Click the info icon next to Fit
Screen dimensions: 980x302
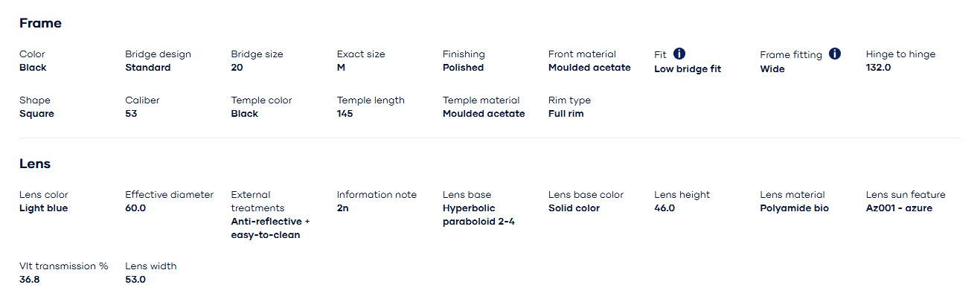tap(679, 54)
